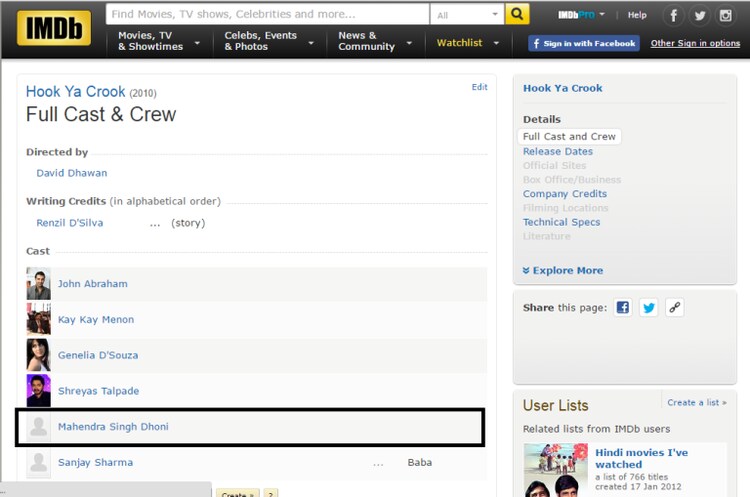Click the Find Movies search field
The image size is (750, 497).
pos(267,15)
